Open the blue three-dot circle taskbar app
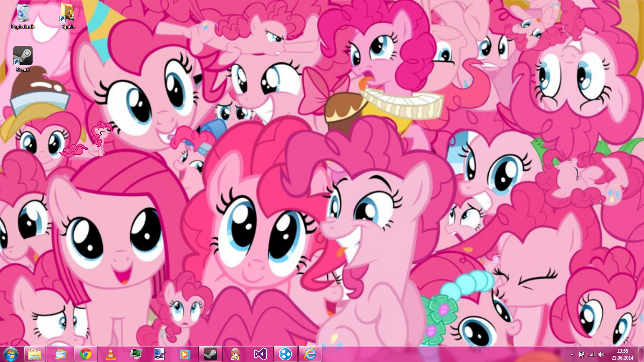 [x=285, y=354]
